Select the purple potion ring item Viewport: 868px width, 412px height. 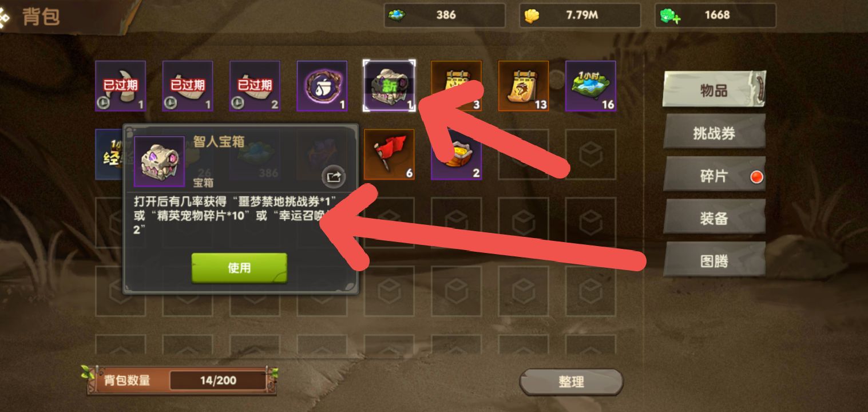322,86
